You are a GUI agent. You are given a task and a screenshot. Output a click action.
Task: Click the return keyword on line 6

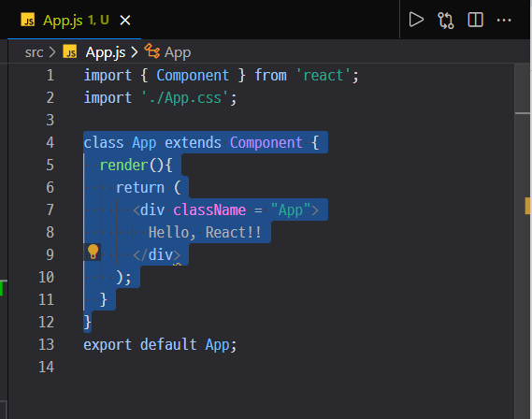[x=140, y=188]
